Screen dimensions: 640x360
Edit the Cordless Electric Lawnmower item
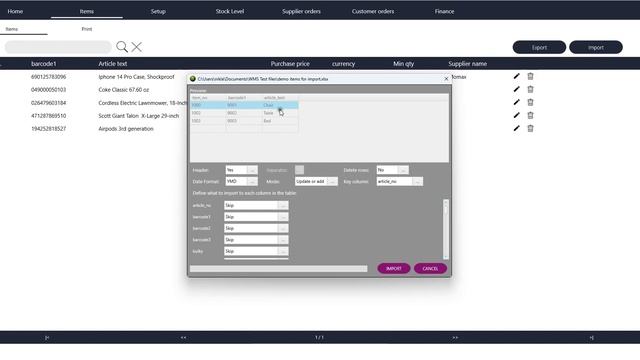tap(516, 102)
